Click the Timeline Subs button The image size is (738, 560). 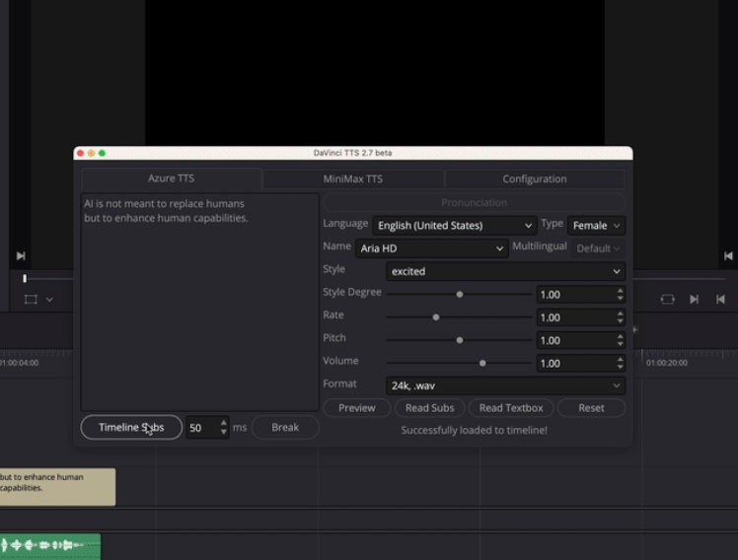point(131,428)
